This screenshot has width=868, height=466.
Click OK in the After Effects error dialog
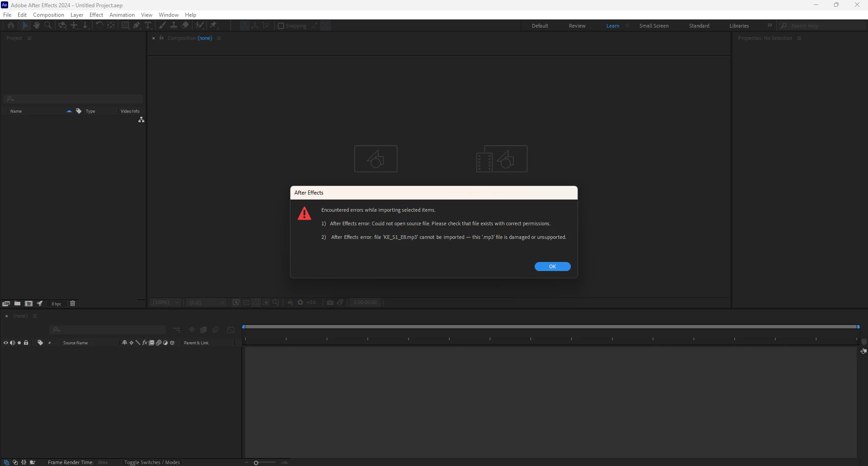pos(552,266)
